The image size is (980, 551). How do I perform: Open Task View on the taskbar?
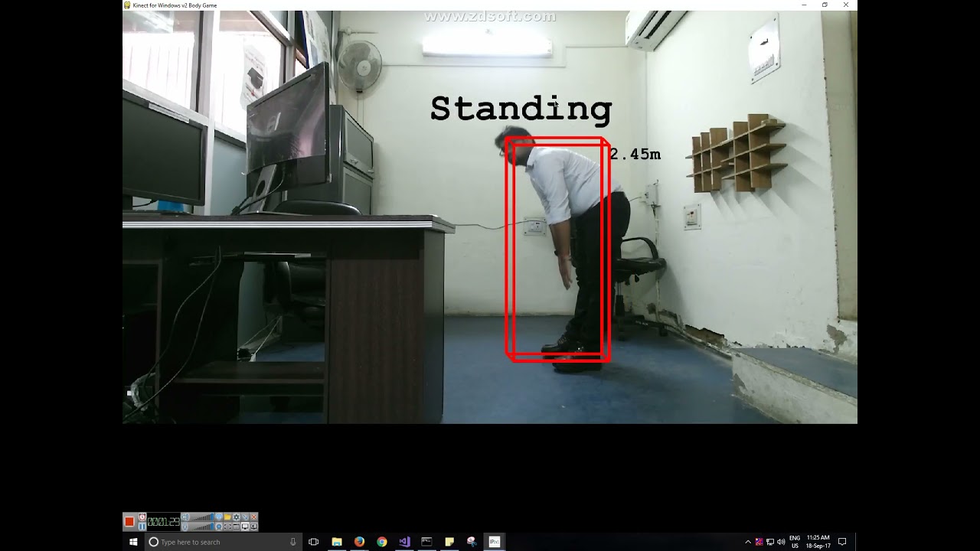[313, 542]
